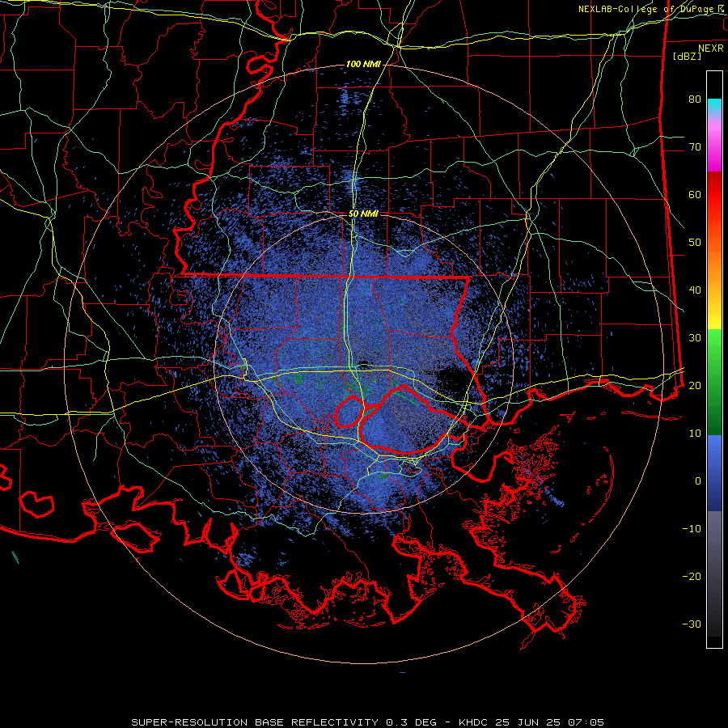Click the 25 JUN 25 07:05 timestamp
The image size is (728, 728).
coord(550,722)
